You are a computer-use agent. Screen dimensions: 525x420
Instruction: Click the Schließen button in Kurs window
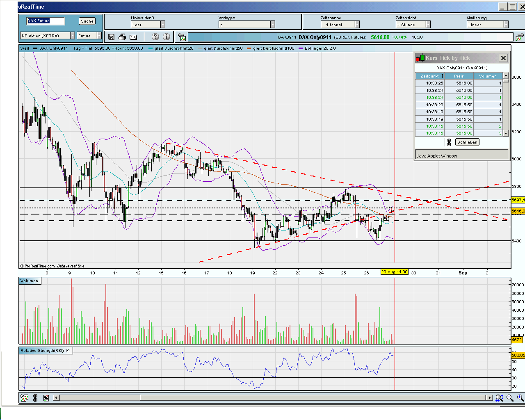468,142
